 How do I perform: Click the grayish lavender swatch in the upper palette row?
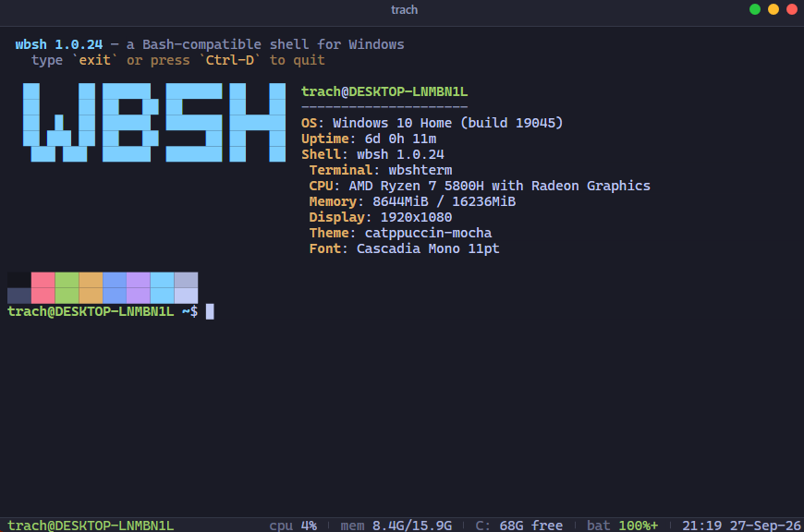(186, 281)
